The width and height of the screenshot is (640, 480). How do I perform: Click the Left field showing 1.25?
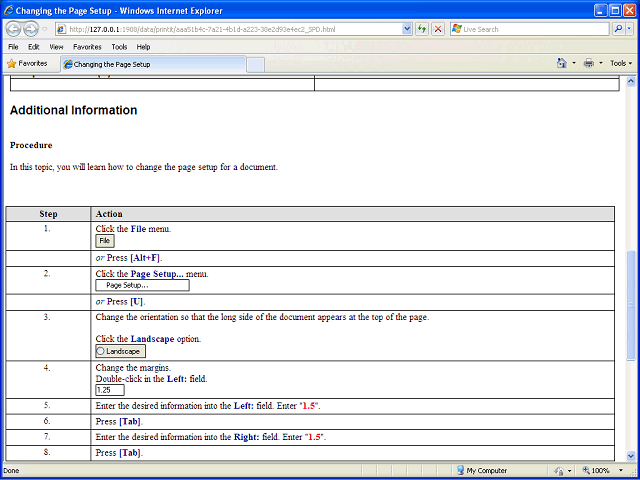(110, 390)
